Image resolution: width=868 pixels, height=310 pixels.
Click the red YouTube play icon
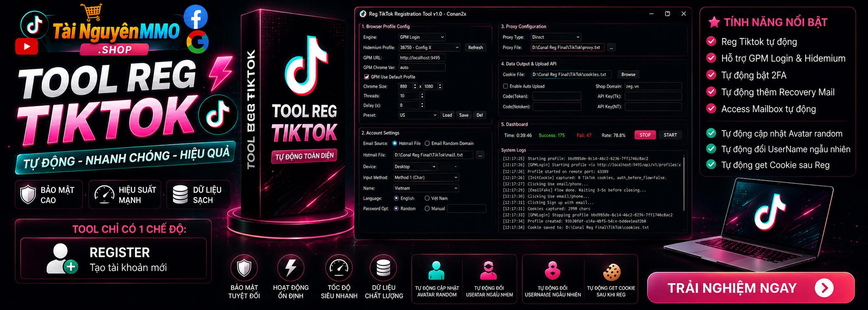26,46
